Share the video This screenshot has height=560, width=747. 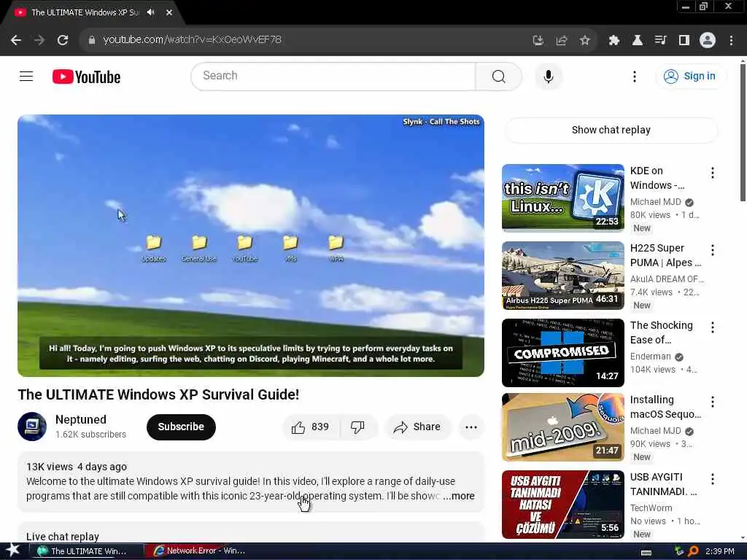[417, 427]
